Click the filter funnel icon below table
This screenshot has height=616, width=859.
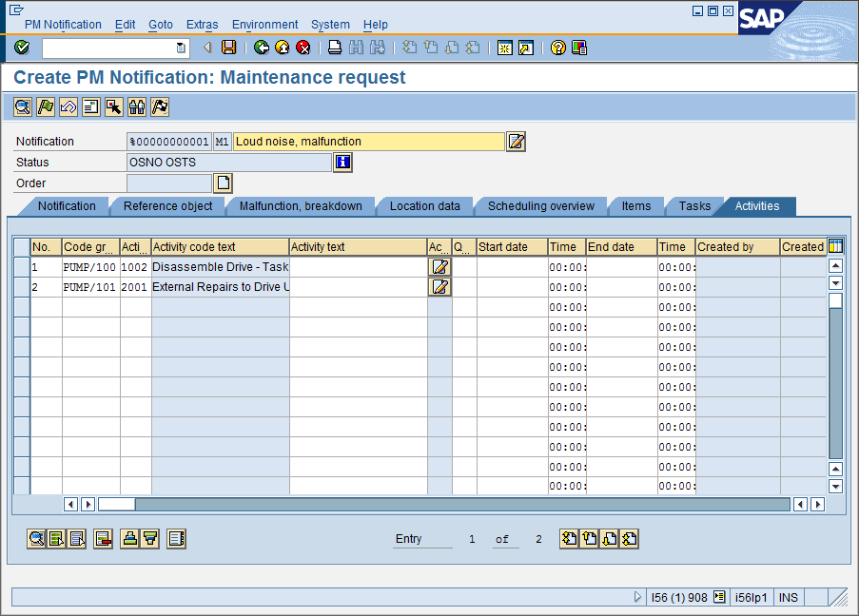tap(150, 539)
